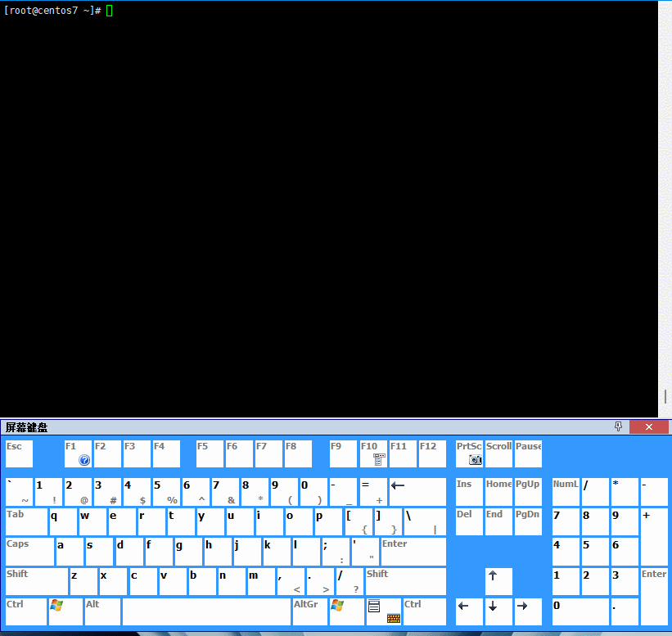Tap the up arrow key

pos(498,582)
